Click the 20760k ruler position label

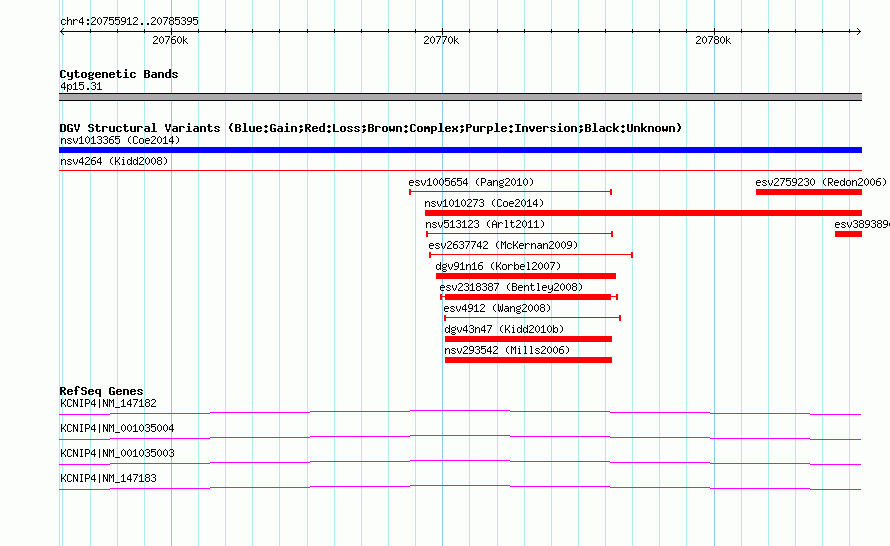[170, 40]
